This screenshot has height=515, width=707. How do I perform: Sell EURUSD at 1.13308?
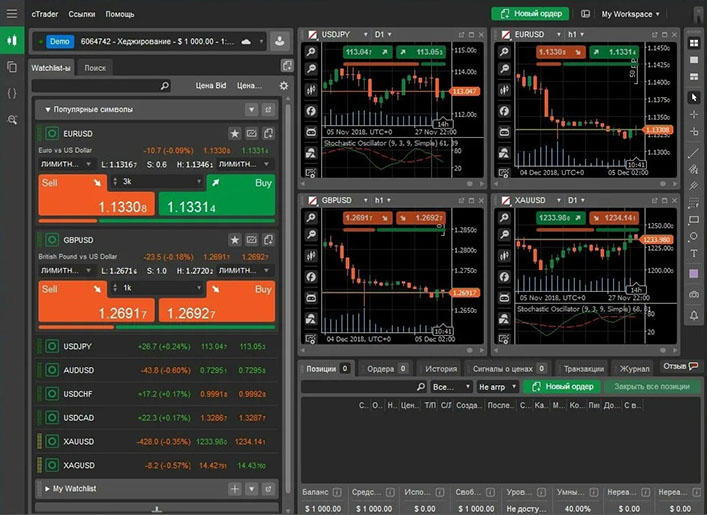coord(96,195)
